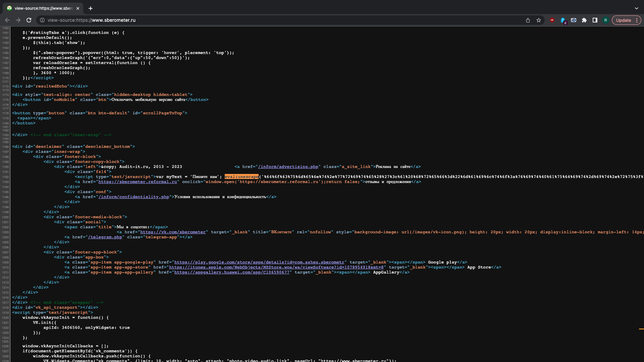Click 'window.vkAsyncInit = function()' line
The image size is (644, 362).
[66, 317]
